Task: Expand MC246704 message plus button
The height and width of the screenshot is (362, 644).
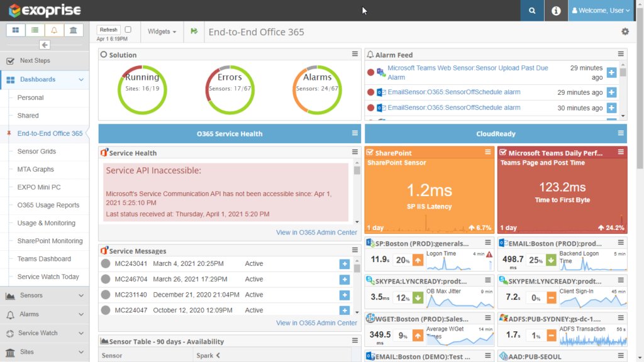Action: pos(345,280)
